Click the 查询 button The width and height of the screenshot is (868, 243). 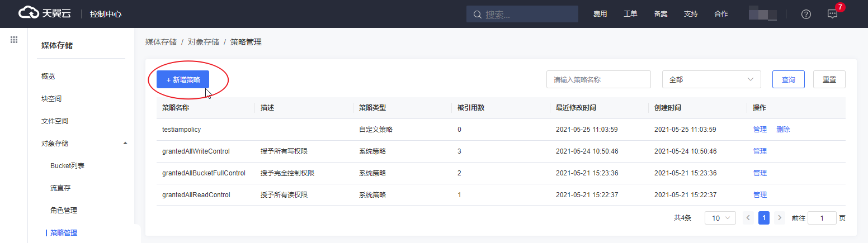788,79
